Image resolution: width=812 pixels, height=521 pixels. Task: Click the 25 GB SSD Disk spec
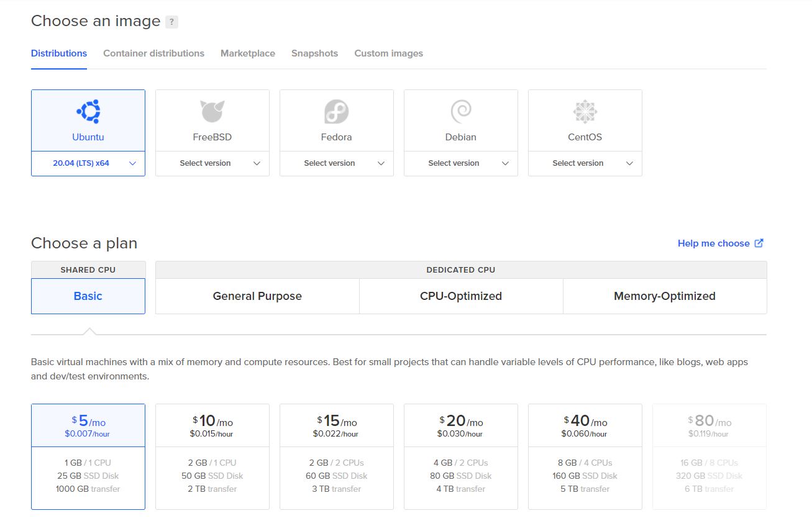(x=88, y=476)
